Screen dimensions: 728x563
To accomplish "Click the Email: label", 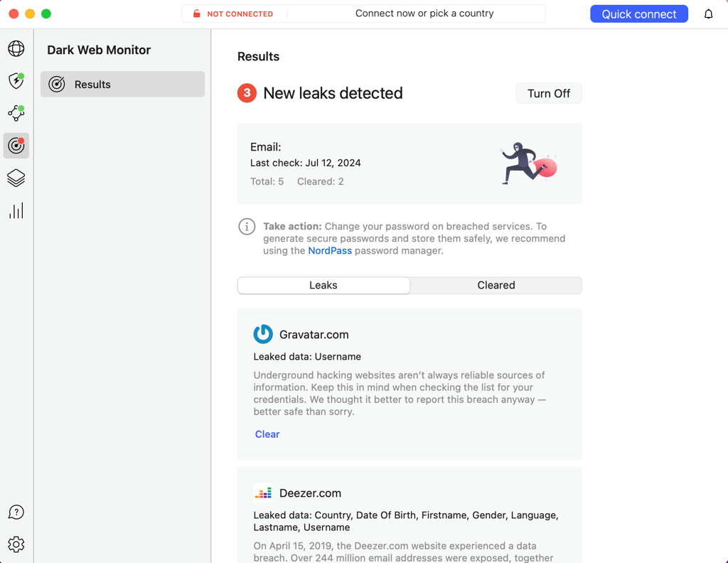I will coord(266,147).
